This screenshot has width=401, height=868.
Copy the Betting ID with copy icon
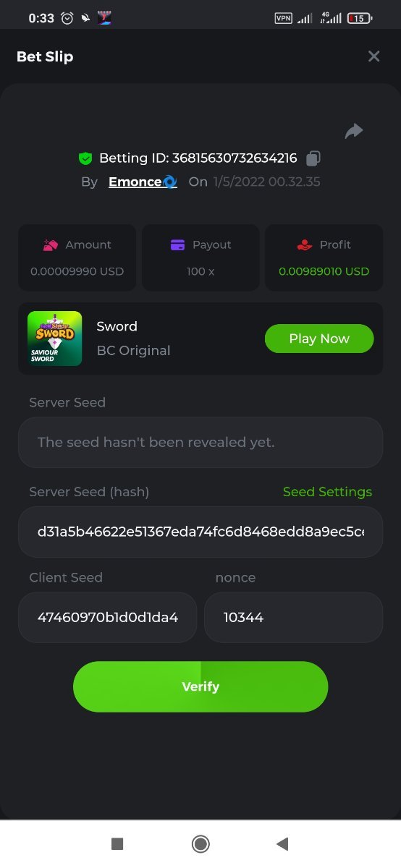(313, 158)
